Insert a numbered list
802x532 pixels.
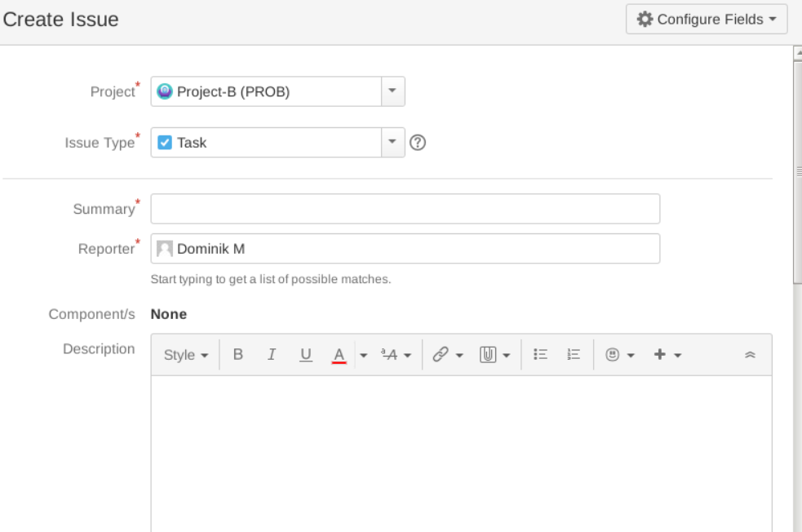574,354
